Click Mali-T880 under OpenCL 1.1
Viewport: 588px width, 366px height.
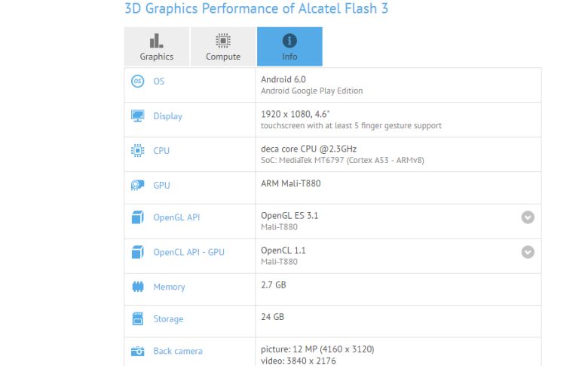(280, 262)
